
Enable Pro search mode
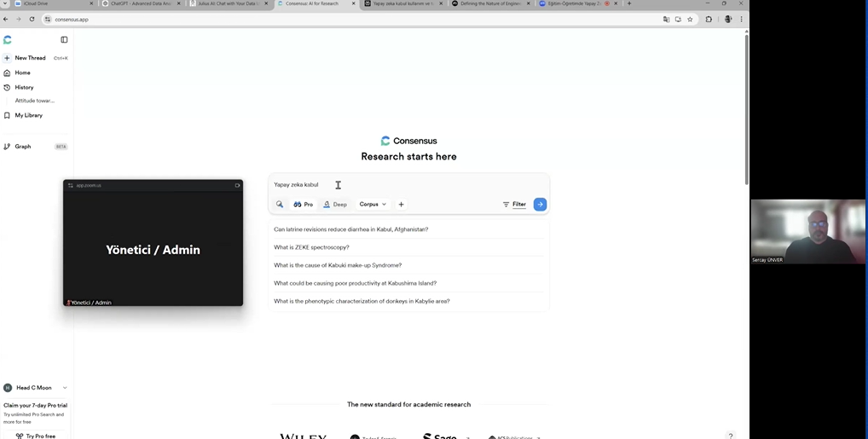click(x=304, y=205)
